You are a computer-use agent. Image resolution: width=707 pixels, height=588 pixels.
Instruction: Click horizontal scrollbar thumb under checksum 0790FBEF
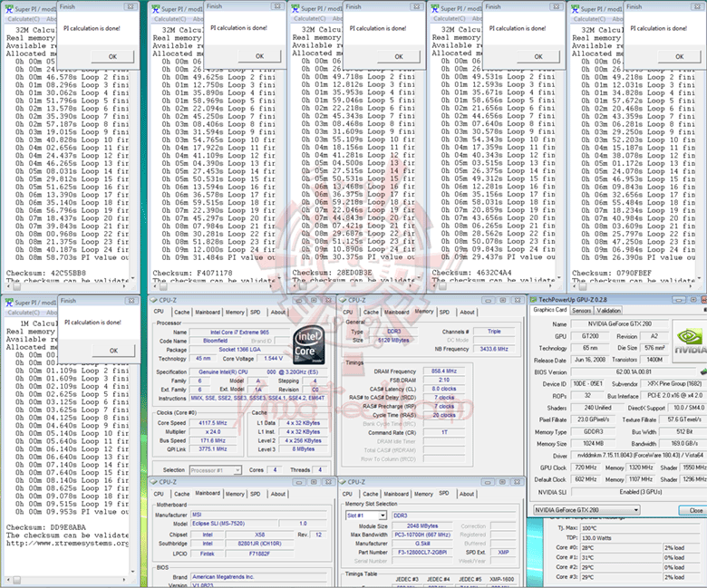tap(583, 286)
